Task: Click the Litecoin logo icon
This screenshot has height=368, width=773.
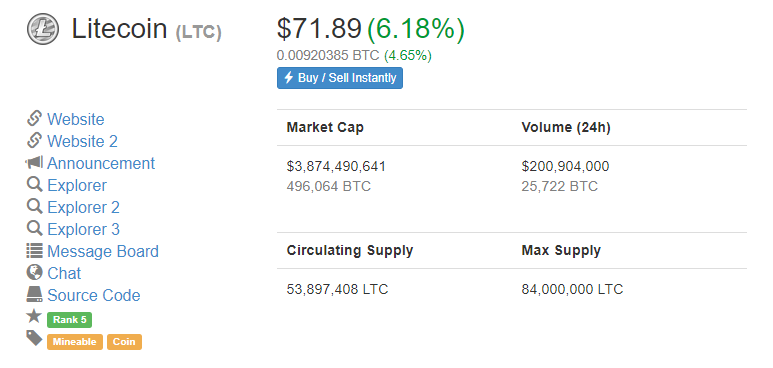Action: (x=43, y=29)
